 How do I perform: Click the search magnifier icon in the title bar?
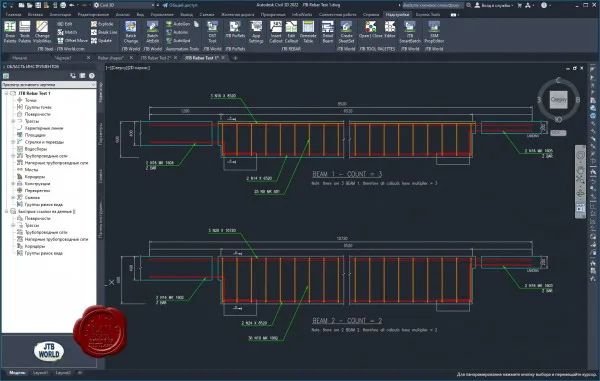[x=469, y=5]
